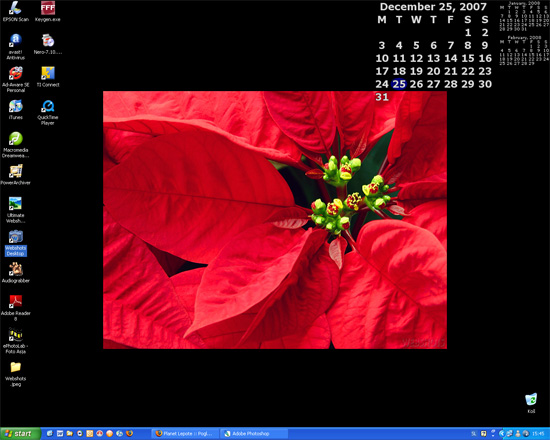Open the TI Connect desktop icon

point(48,77)
